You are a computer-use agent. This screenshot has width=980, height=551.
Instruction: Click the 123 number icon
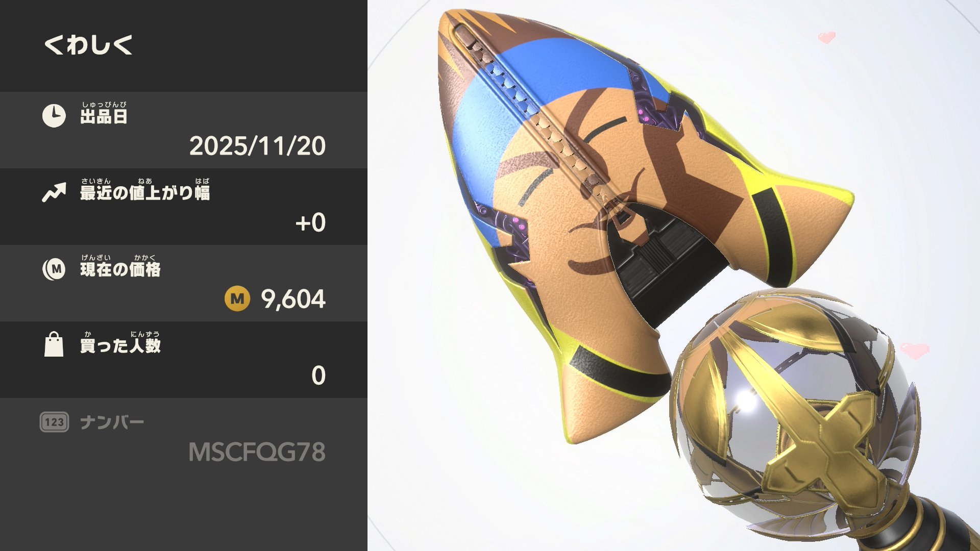point(54,422)
